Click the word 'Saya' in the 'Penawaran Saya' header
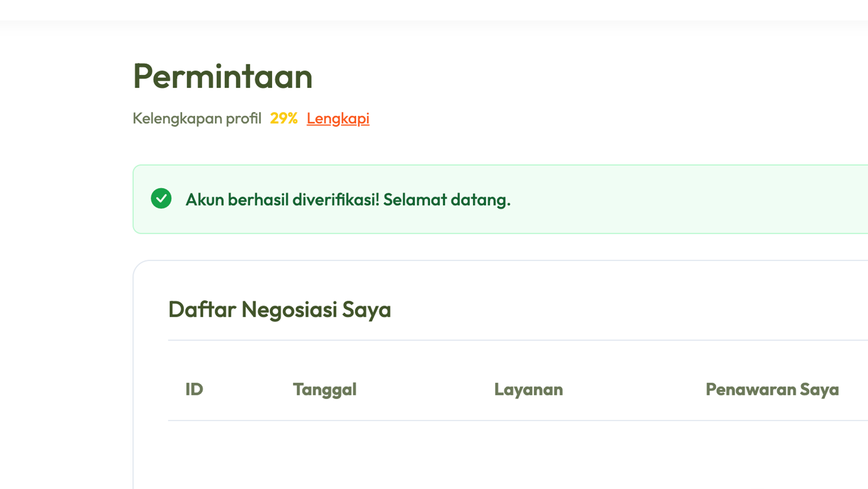868x489 pixels. point(819,389)
